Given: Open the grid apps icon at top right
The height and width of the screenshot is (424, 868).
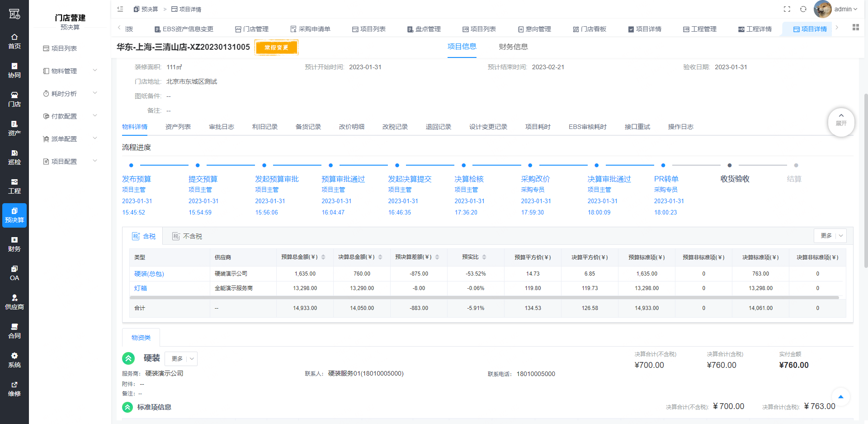Looking at the screenshot, I should click(x=855, y=28).
